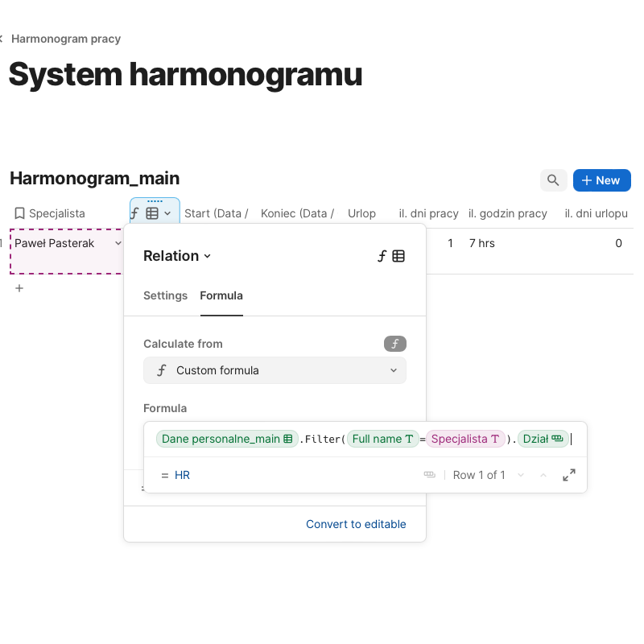Click the formula table icon in Relation header
Image resolution: width=644 pixels, height=644 pixels.
click(x=391, y=256)
